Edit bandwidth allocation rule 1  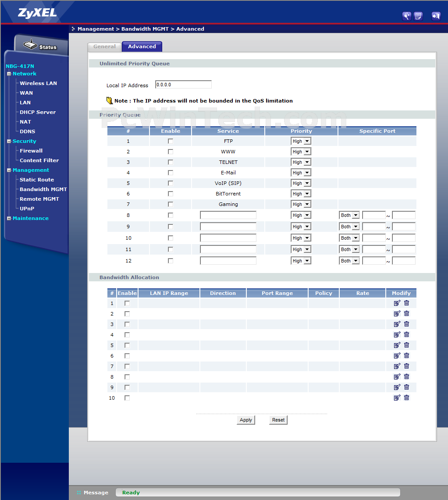coord(397,303)
